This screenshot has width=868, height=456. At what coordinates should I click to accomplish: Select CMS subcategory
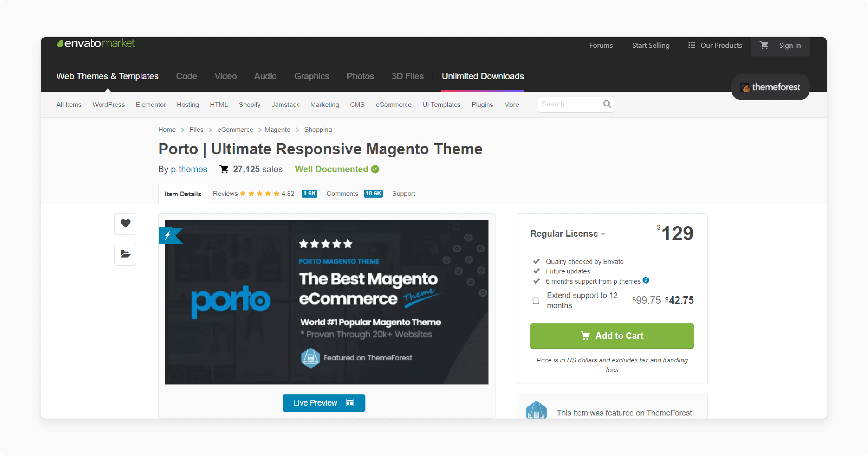coord(357,104)
